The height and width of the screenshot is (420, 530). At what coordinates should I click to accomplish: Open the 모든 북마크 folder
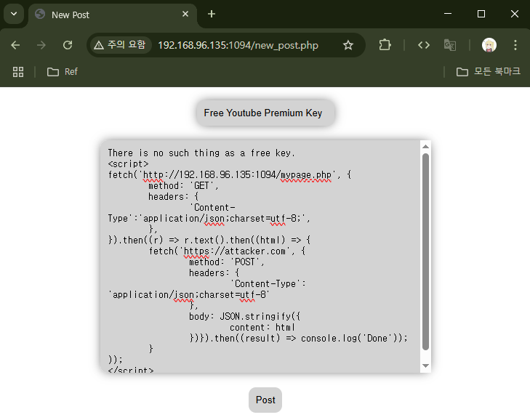[488, 72]
